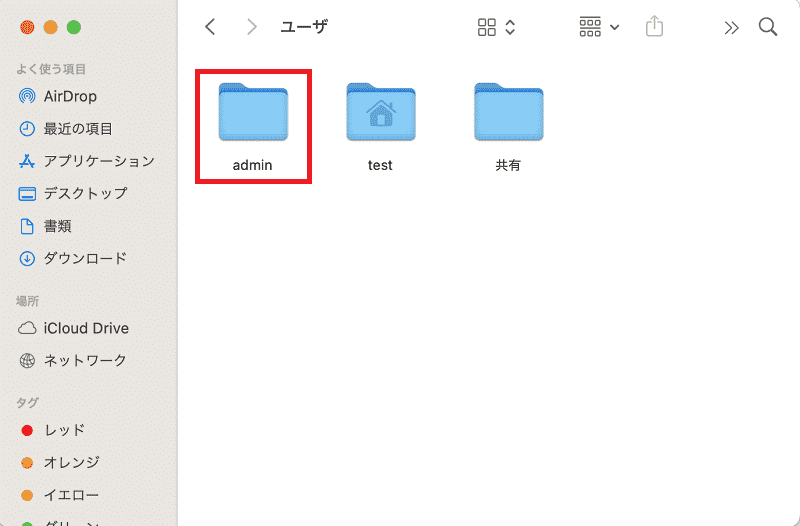Filter by the オレンジ tag
Viewport: 800px width, 526px height.
[60, 462]
